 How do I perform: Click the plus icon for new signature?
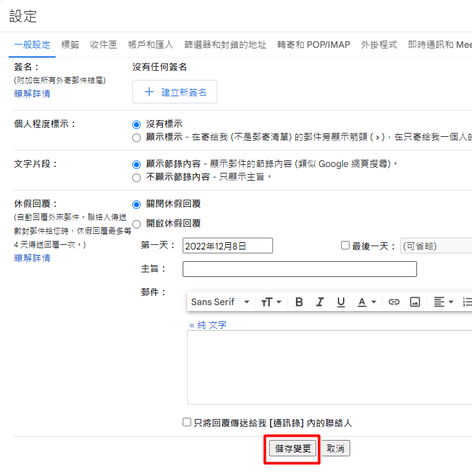149,92
